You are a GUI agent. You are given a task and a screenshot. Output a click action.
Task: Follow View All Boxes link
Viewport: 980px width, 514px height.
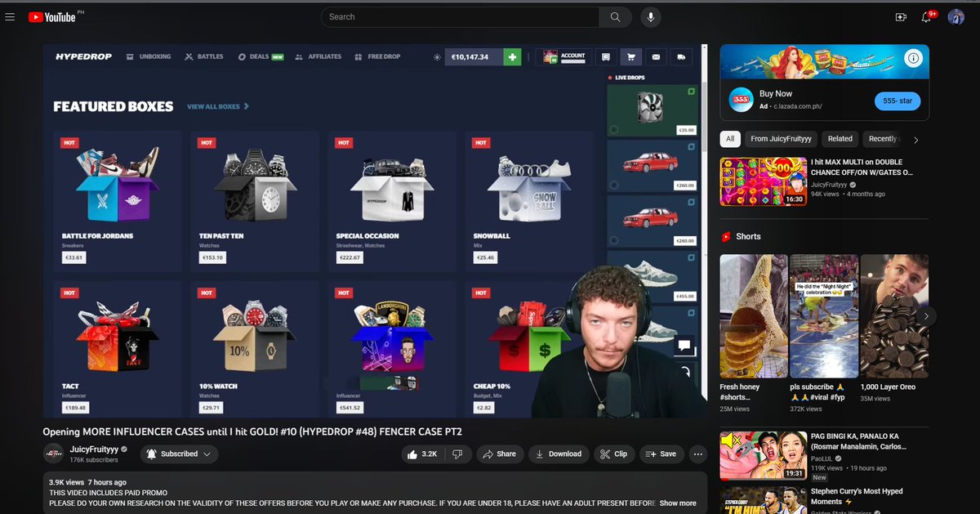(x=218, y=106)
